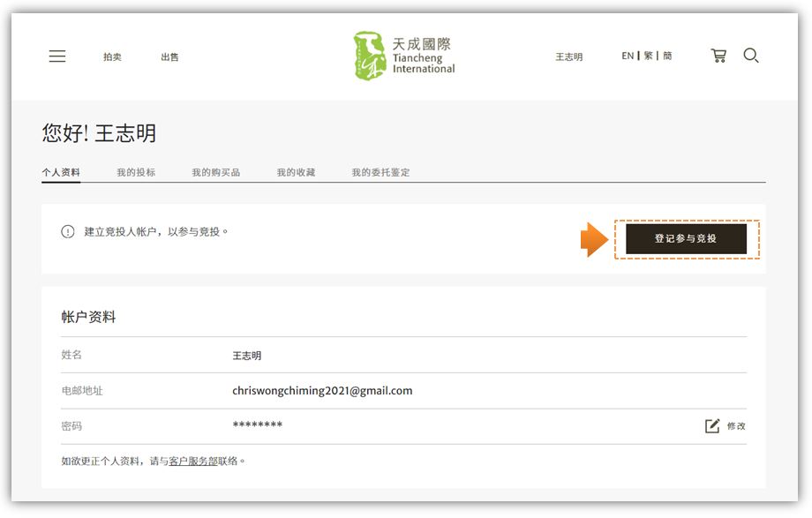Open the hamburger menu icon
Viewport: 812px width, 518px height.
click(x=57, y=56)
